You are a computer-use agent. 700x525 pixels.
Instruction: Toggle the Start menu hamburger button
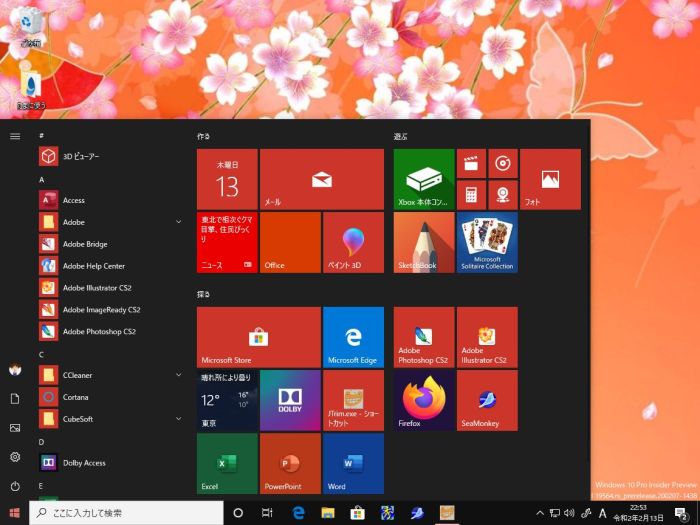point(15,135)
